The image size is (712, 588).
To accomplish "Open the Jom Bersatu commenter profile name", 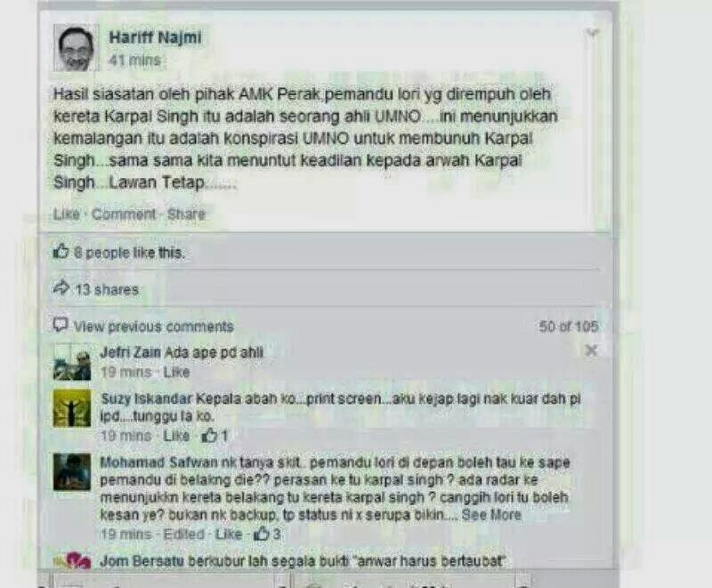I will click(142, 561).
